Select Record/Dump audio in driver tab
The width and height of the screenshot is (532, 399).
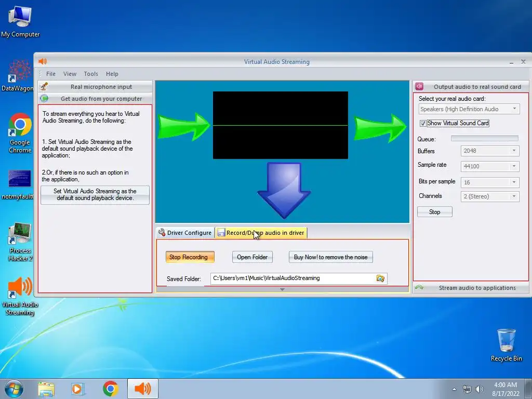(261, 233)
